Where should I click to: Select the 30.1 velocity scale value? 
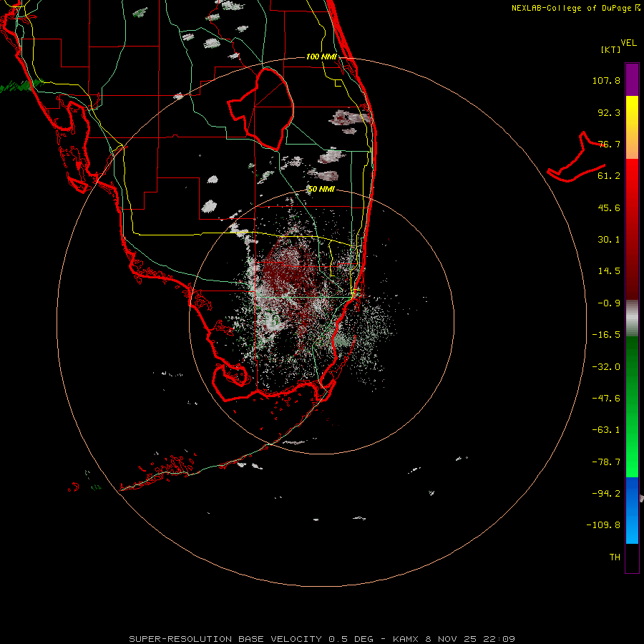pos(609,240)
